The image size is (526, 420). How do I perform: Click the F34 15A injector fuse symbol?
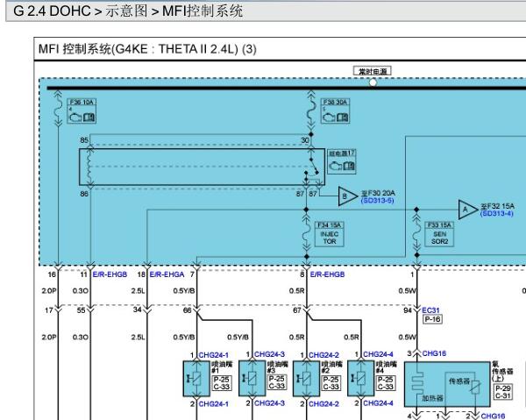pos(306,233)
